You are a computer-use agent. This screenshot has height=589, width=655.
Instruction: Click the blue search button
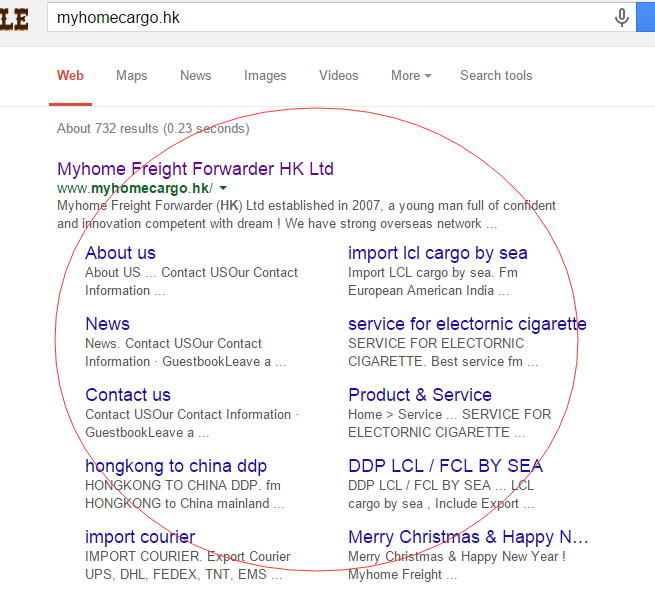coord(645,17)
